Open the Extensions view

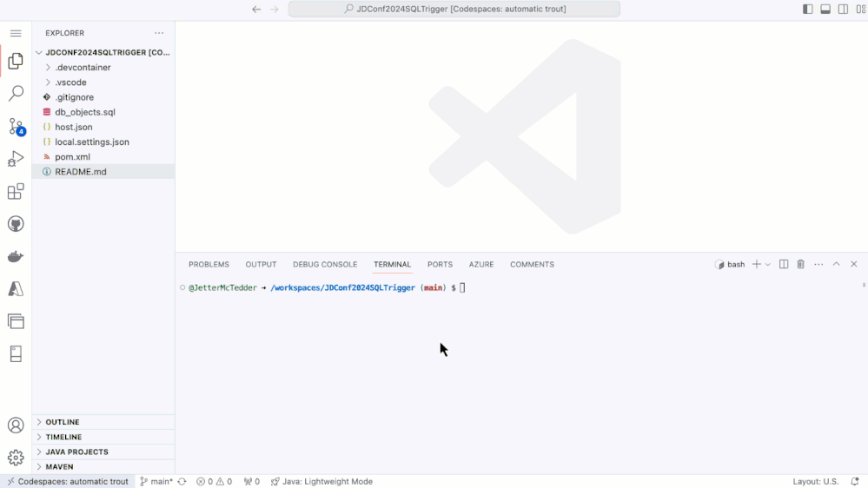coord(16,191)
